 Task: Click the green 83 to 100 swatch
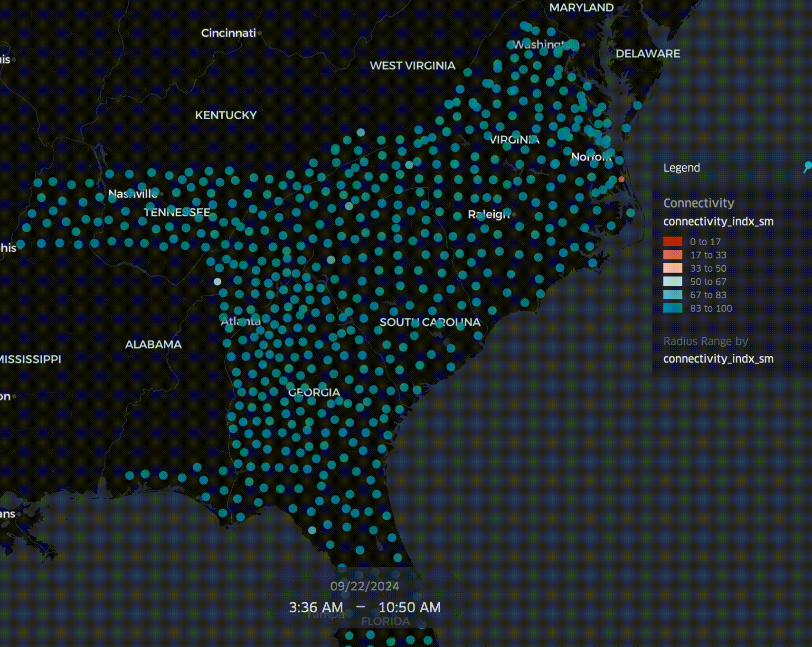(672, 308)
